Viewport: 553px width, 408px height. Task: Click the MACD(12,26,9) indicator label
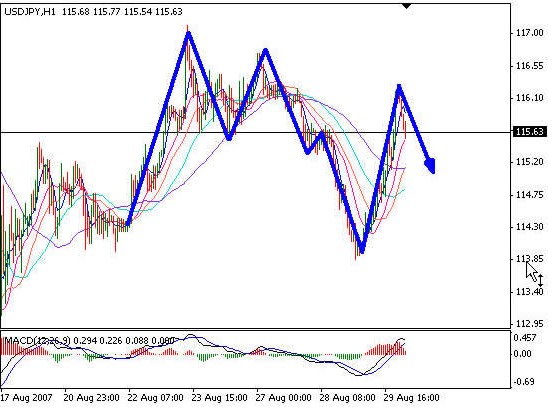click(x=37, y=341)
